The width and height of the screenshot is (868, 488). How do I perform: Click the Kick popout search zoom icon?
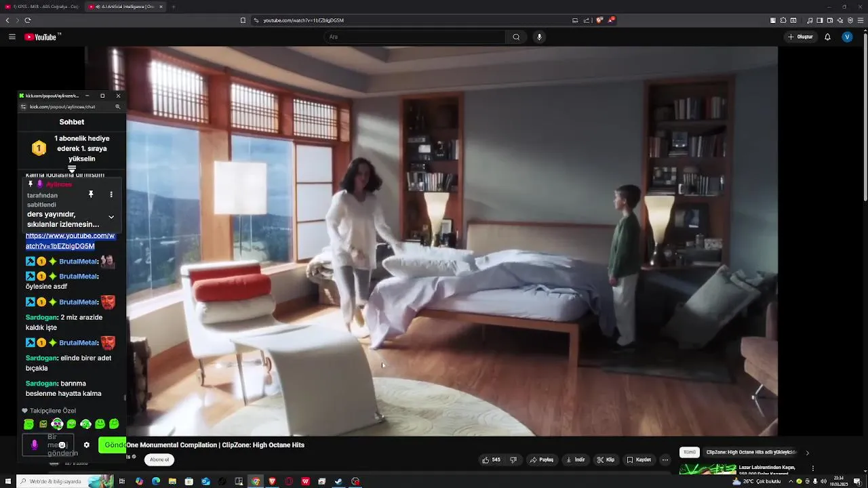point(117,106)
